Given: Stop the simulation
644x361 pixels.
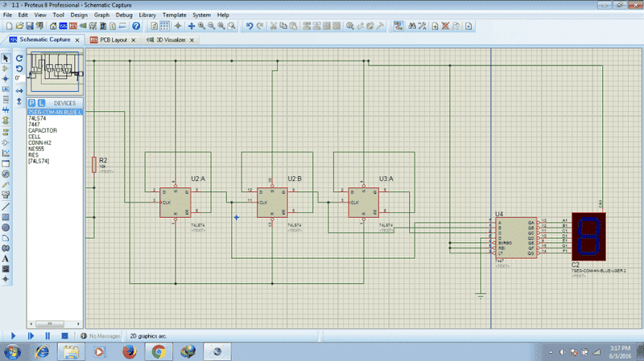Looking at the screenshot, I should (x=65, y=335).
